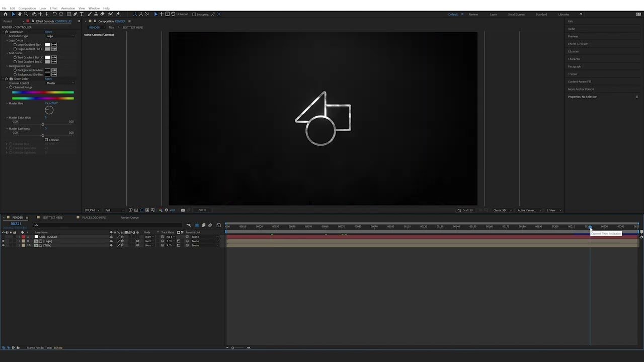Click the Logo layer parent pick whip
Screen dimensions: 644x362
point(187,241)
